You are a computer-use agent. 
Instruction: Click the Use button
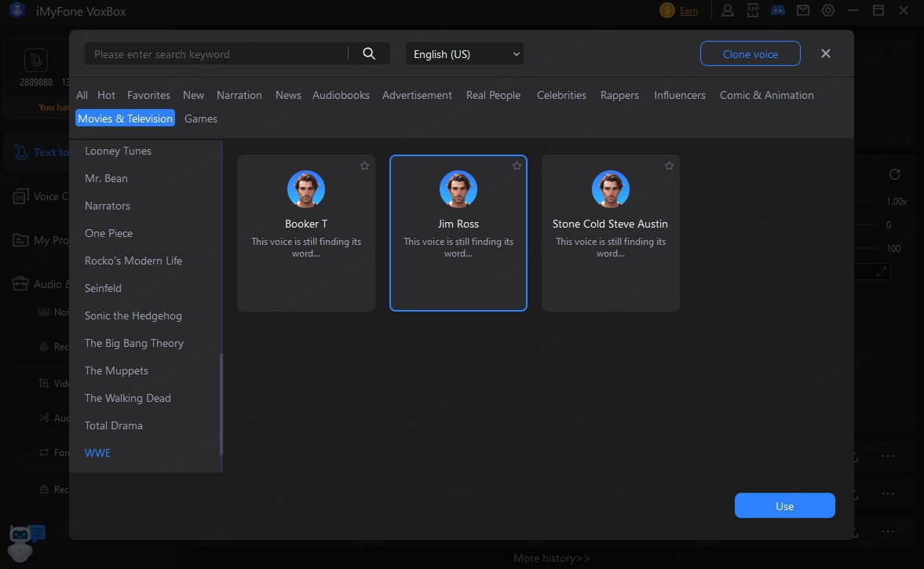coord(784,505)
